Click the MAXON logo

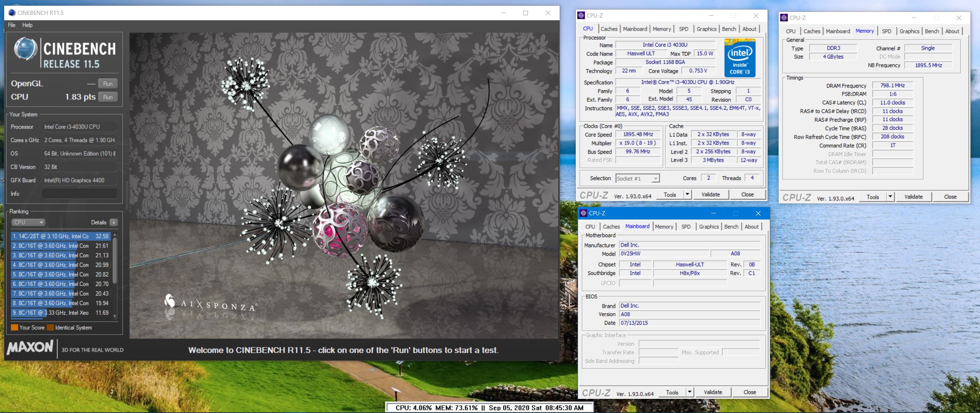(x=30, y=347)
